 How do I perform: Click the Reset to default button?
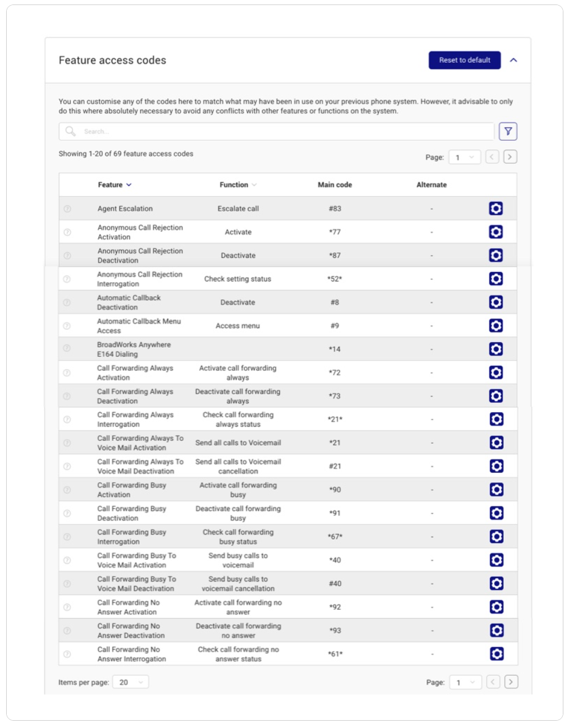pos(465,60)
